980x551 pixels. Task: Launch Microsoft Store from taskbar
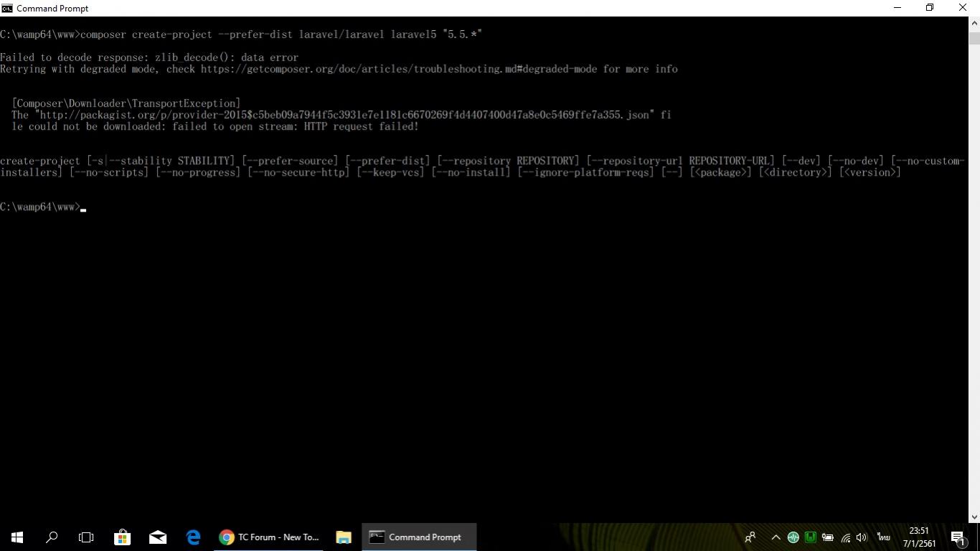click(x=122, y=537)
